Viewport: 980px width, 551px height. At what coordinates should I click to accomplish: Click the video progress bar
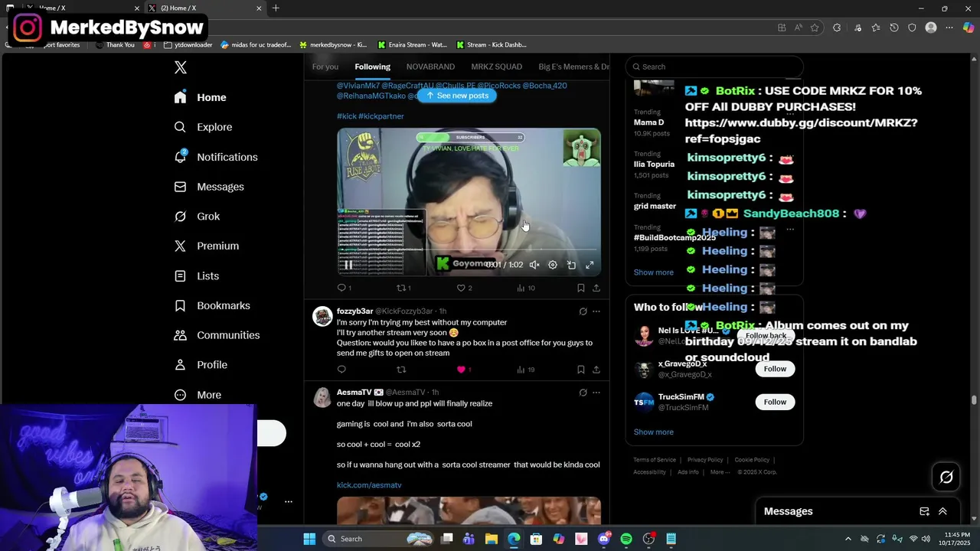pos(469,249)
